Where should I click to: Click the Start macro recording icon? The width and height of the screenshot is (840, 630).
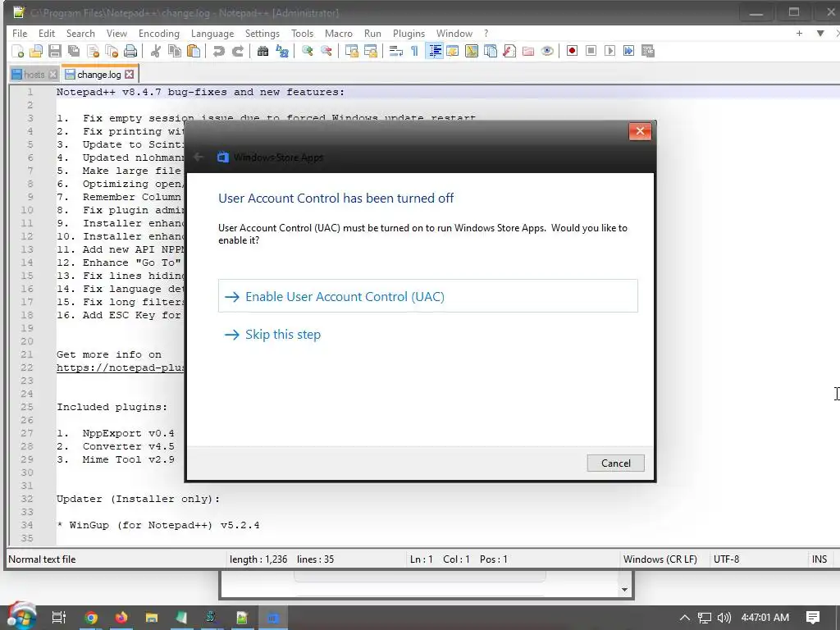572,51
